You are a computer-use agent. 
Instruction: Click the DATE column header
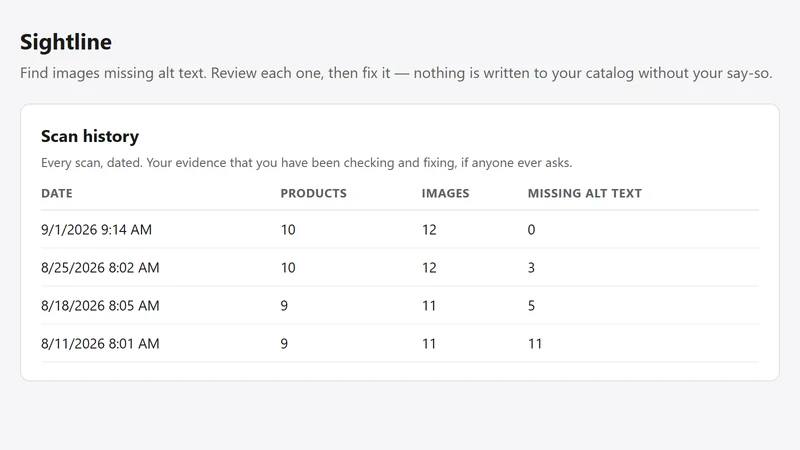tap(57, 193)
